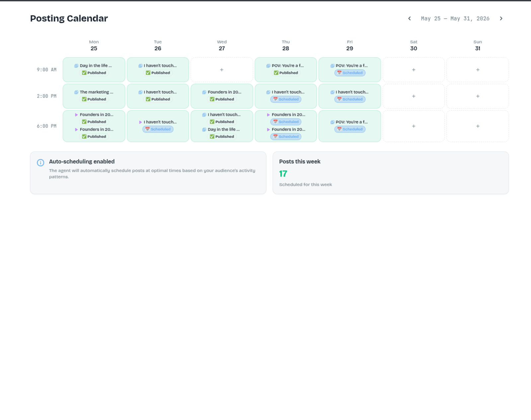
Task: Advance to next week with right chevron
Action: 501,19
